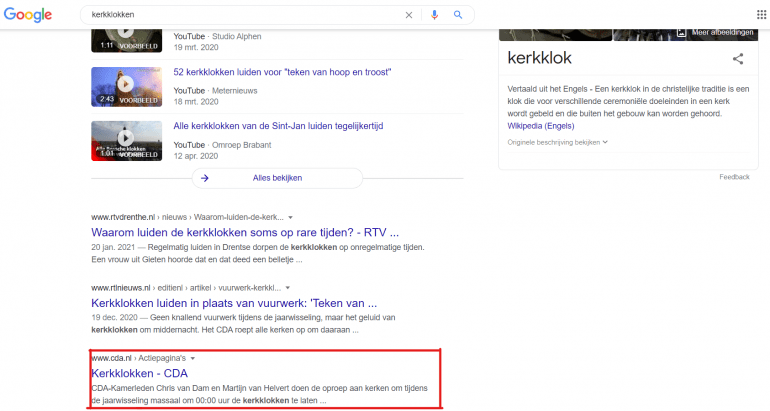
Task: Click the Google logo
Action: click(28, 15)
